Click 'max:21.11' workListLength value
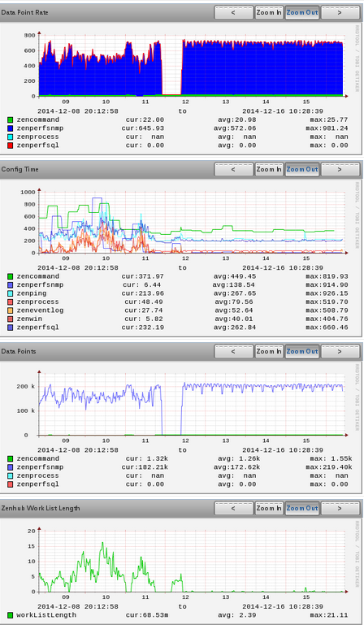 pyautogui.click(x=329, y=615)
